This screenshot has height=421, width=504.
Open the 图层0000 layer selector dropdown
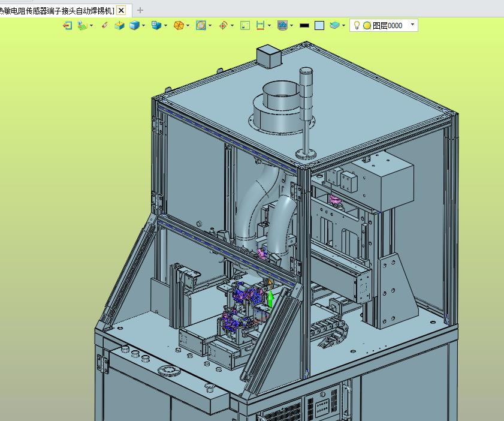(413, 25)
